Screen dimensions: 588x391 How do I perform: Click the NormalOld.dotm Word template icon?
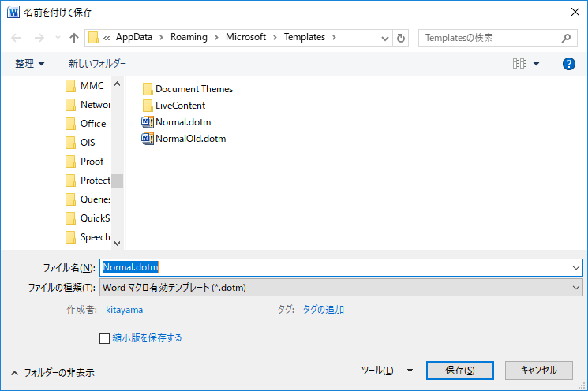(148, 139)
